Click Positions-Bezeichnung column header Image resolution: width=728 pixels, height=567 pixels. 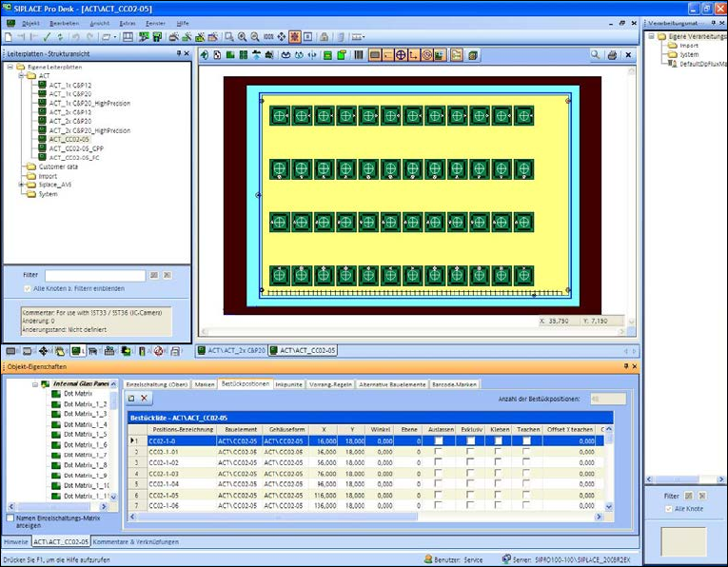(183, 430)
